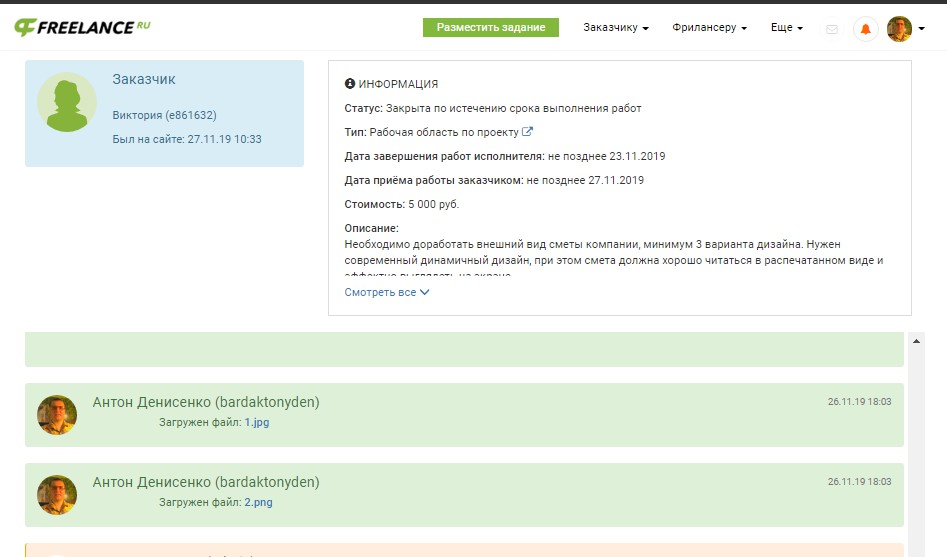Open Виктория (e861632) profile link
The image size is (947, 557).
[164, 115]
